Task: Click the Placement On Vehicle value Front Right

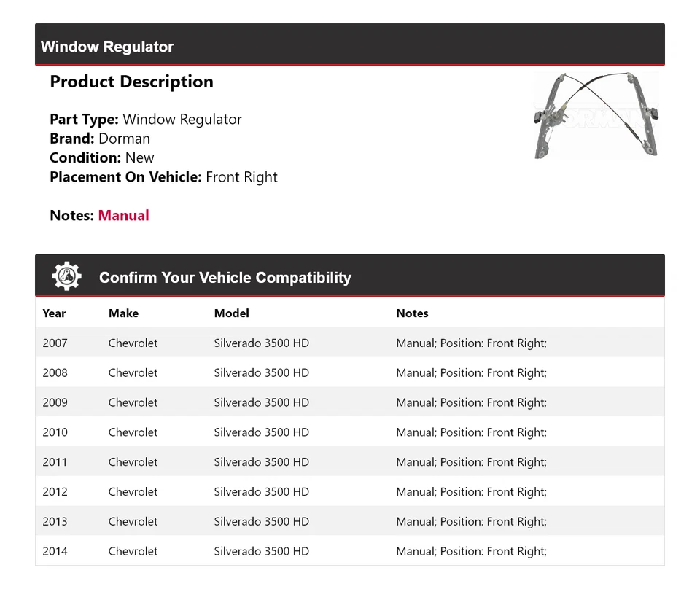Action: pos(241,176)
